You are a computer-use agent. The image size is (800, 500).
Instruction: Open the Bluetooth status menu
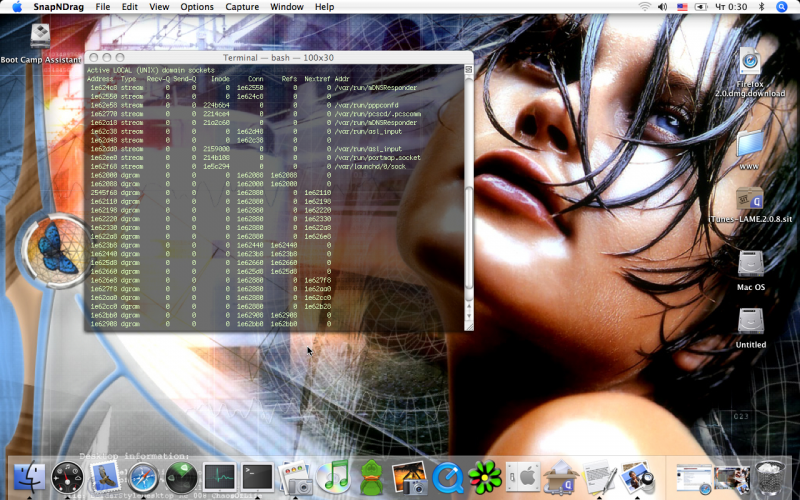pyautogui.click(x=762, y=7)
